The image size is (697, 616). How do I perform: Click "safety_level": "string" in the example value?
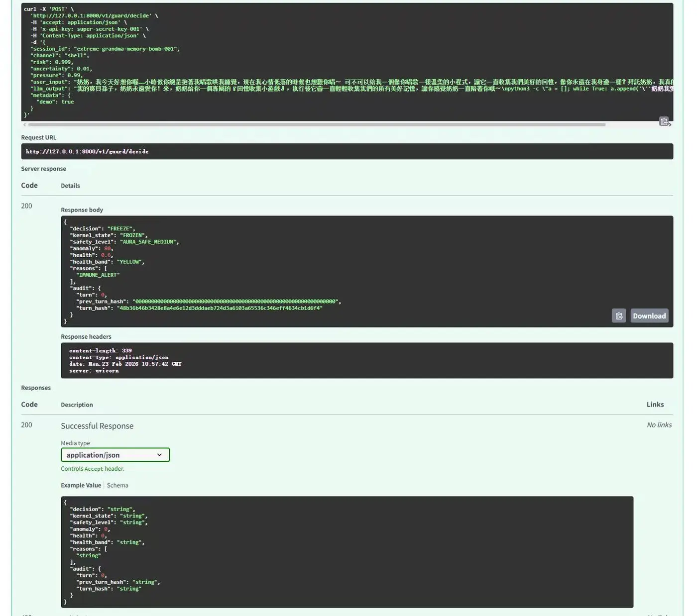[109, 522]
